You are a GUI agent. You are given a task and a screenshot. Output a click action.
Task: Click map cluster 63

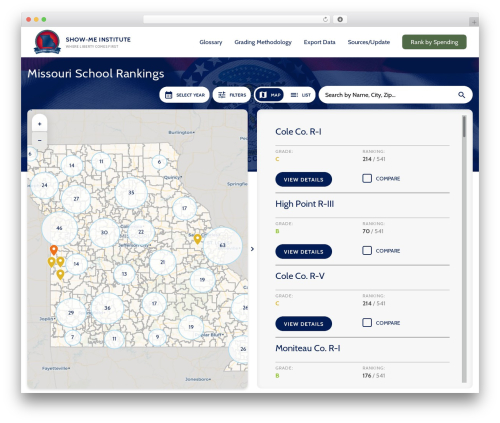pyautogui.click(x=223, y=245)
